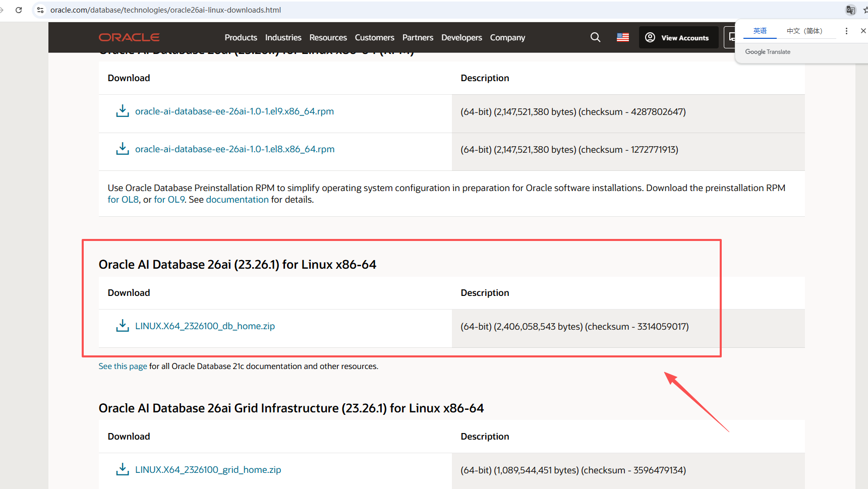868x489 pixels.
Task: Click the Grid Infrastructure (23.26.1) heading
Action: 291,408
